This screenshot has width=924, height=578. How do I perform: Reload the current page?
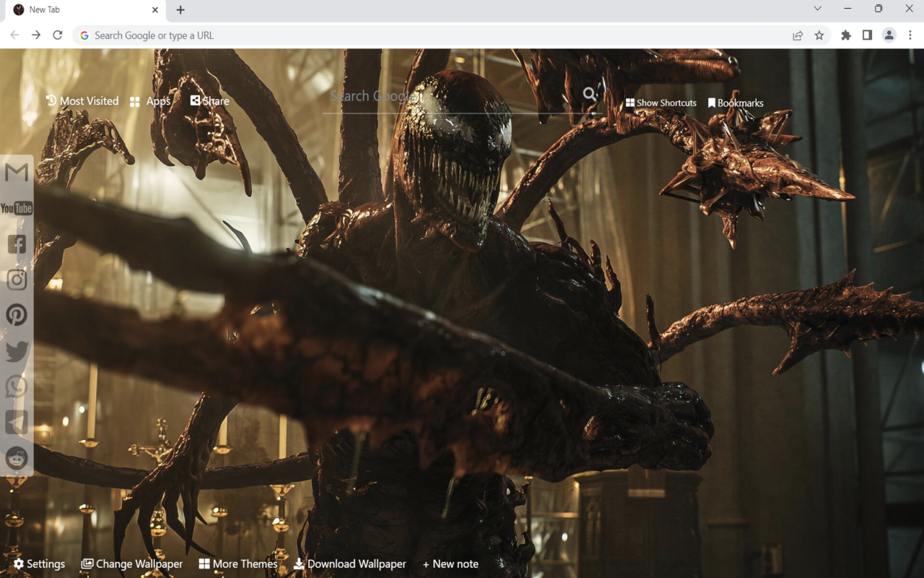pyautogui.click(x=58, y=35)
